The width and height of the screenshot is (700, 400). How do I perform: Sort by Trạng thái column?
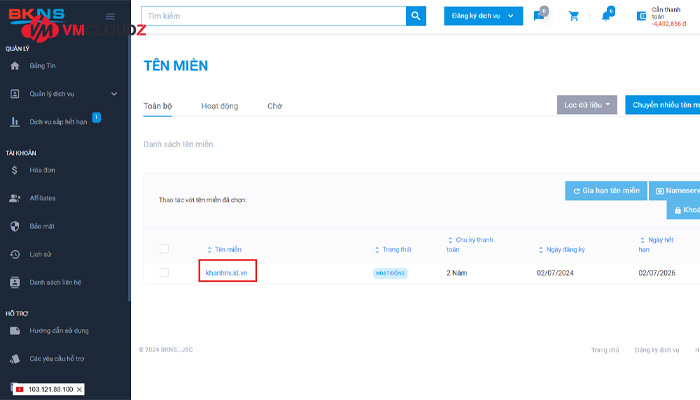(x=393, y=250)
